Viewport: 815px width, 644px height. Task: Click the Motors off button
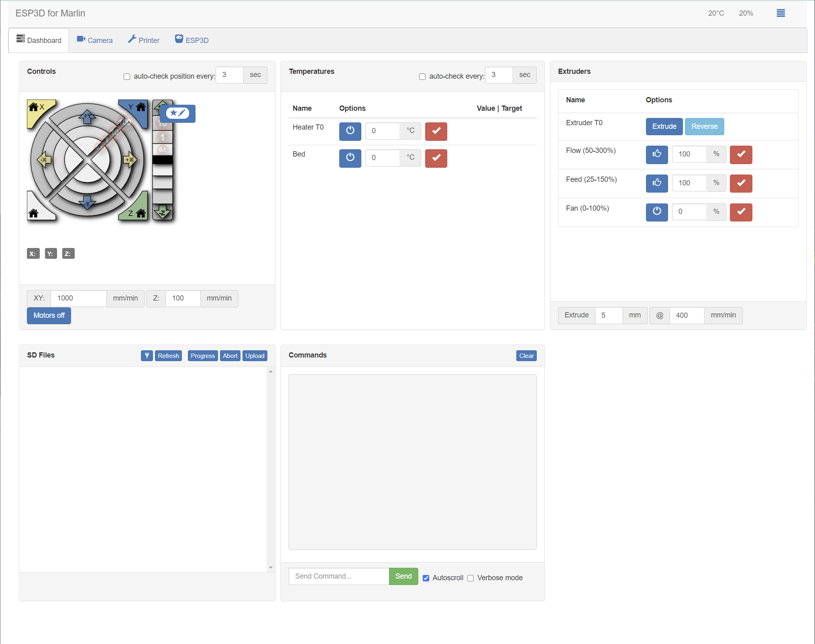click(49, 316)
